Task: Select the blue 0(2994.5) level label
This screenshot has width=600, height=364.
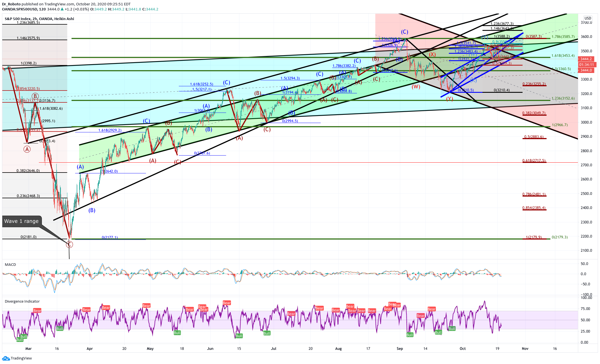Action: click(x=290, y=121)
